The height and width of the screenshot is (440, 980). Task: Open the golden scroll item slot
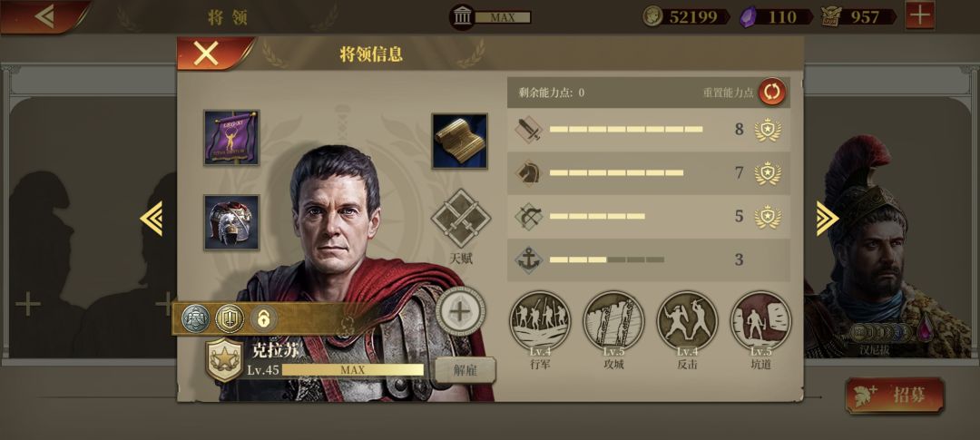tap(459, 141)
